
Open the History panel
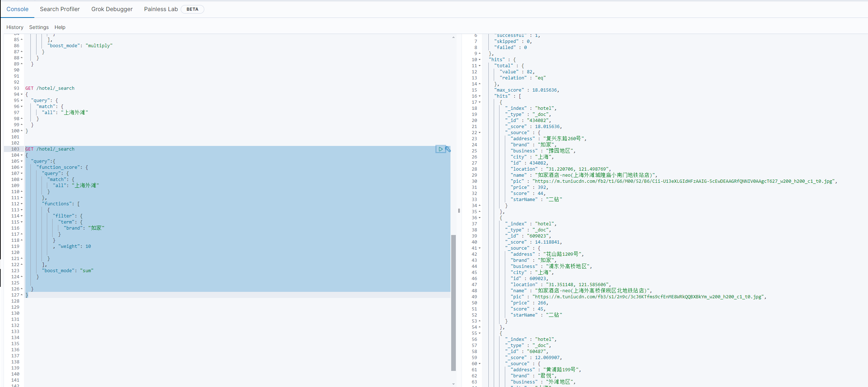[x=15, y=27]
